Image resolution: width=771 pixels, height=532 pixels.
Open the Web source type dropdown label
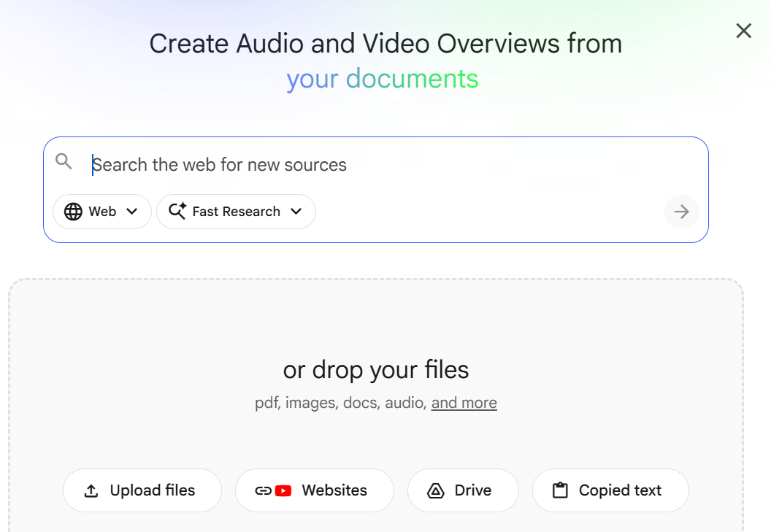102,212
